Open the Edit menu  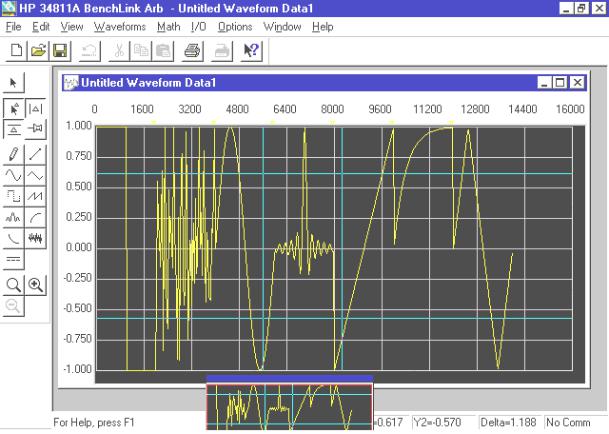[41, 27]
